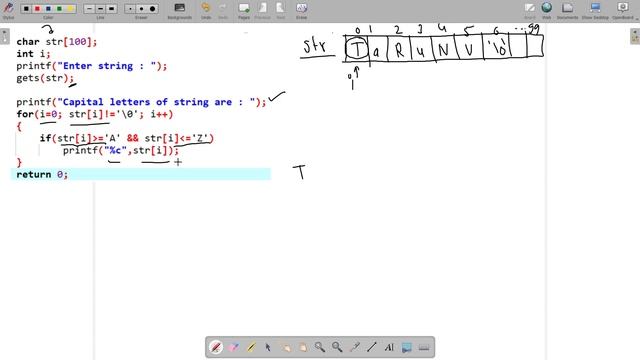This screenshot has width=640, height=360.
Task: Open the Backgrounds chooser
Action: (x=180, y=10)
